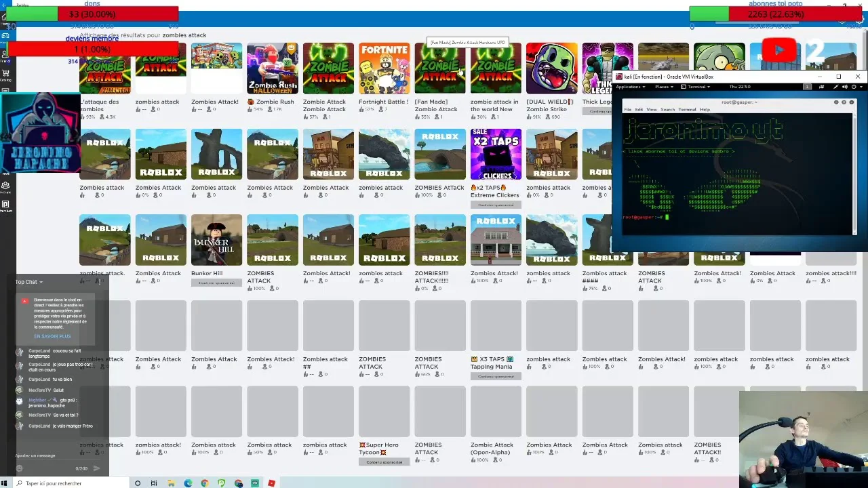The width and height of the screenshot is (868, 488).
Task: Click the YouTube logo overlay
Action: (778, 50)
